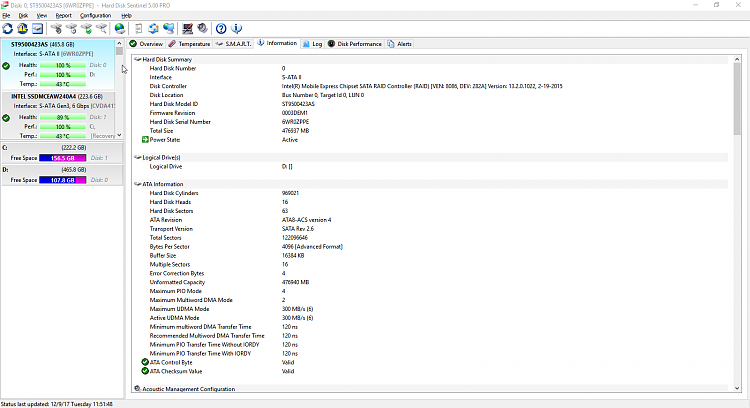
Task: Click the Bytes Per Sector row
Action: [x=430, y=246]
